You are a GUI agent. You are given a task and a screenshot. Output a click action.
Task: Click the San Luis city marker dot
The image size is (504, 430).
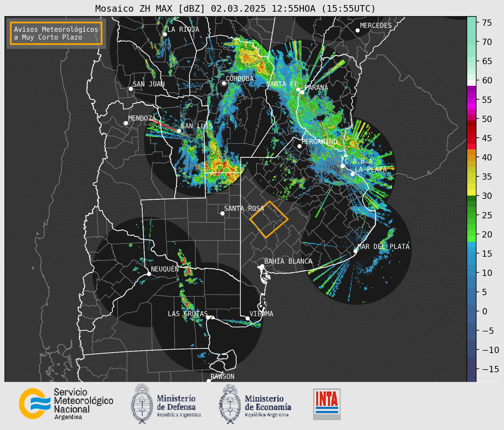pyautogui.click(x=179, y=131)
